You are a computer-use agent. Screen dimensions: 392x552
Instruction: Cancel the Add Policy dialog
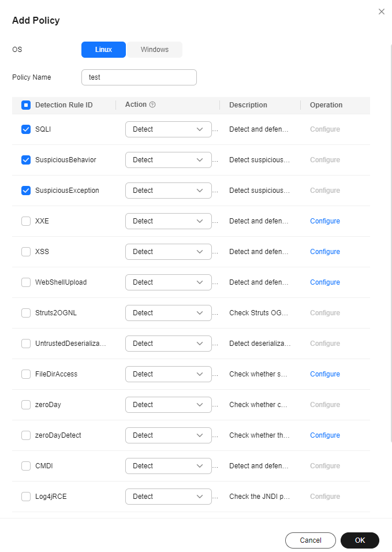click(311, 540)
